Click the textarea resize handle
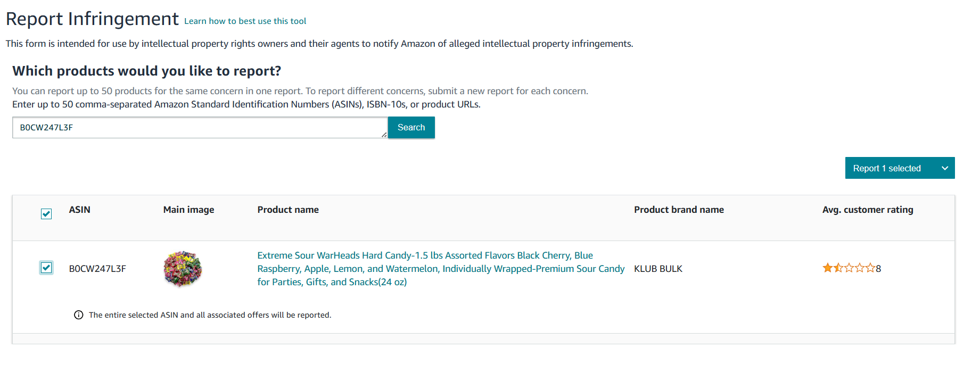The width and height of the screenshot is (980, 381). pos(384,135)
